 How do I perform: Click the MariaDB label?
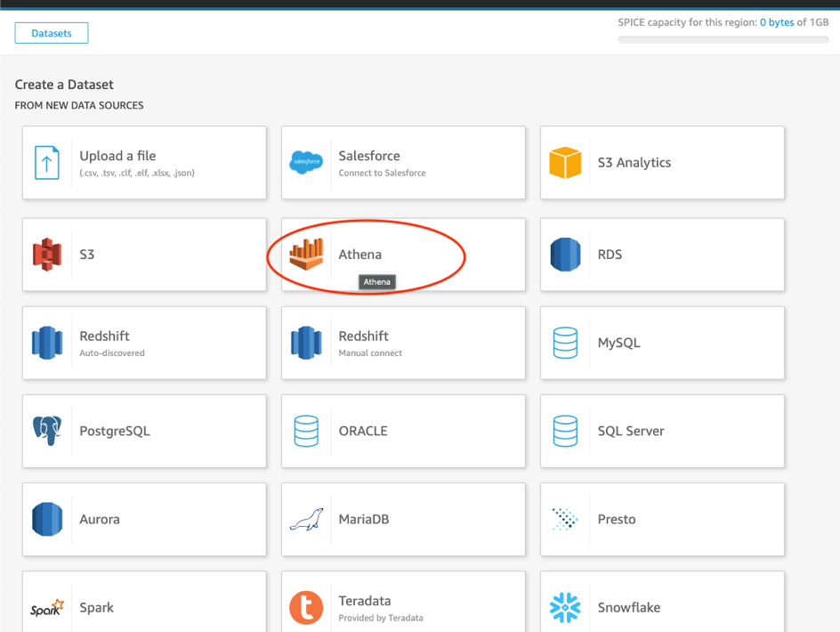coord(364,520)
